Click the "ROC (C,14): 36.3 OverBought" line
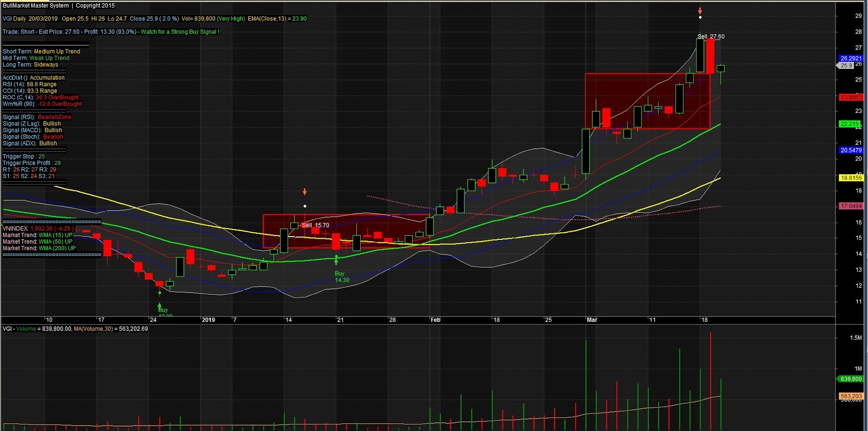This screenshot has width=868, height=431. (x=41, y=97)
